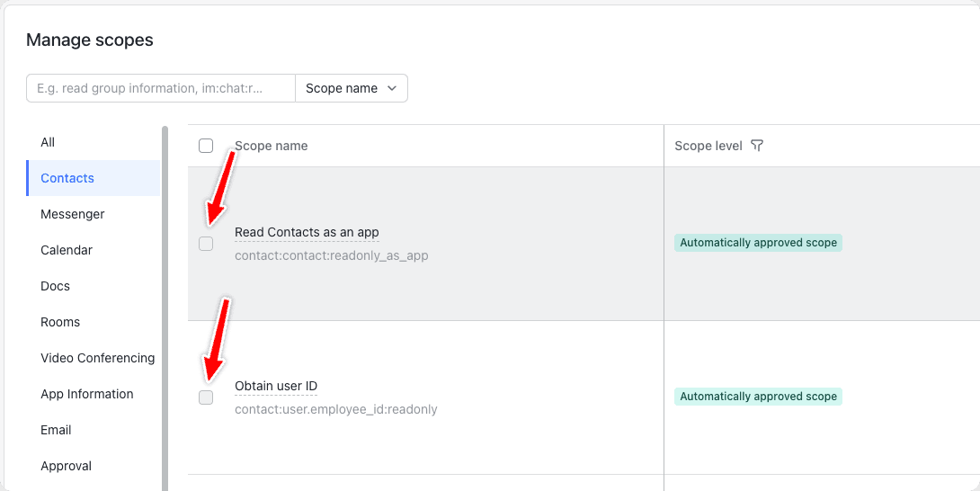Open the Calendar scope category
Screen dimensions: 980x491
pyautogui.click(x=67, y=250)
